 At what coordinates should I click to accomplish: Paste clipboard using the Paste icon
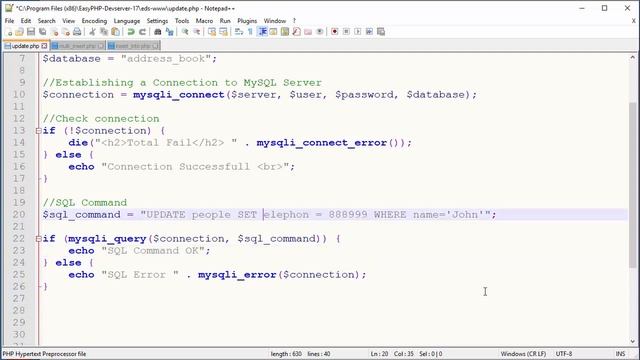116,32
